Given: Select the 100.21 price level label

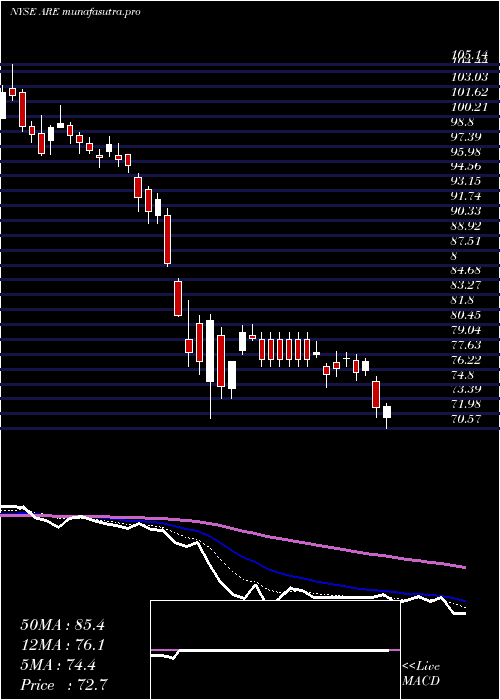Looking at the screenshot, I should pos(469,107).
